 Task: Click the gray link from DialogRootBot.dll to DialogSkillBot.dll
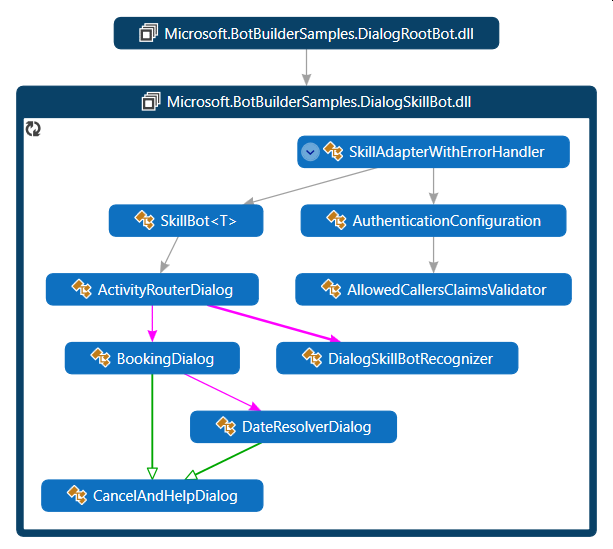coord(306,65)
